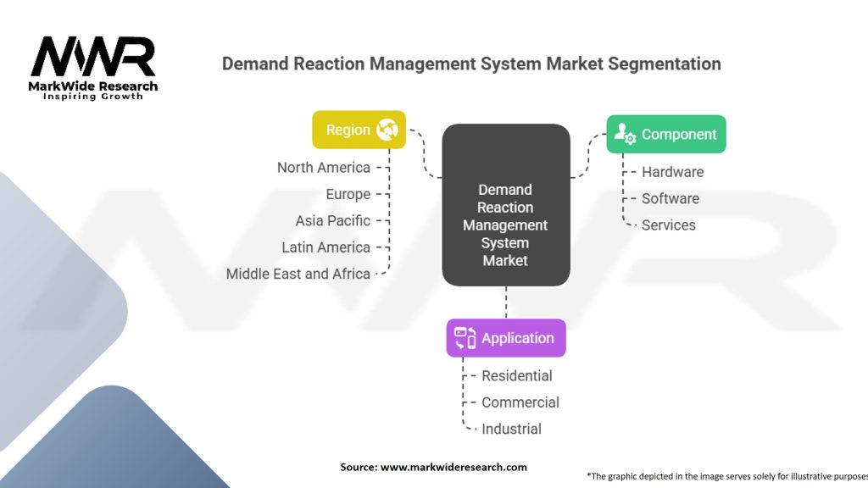The image size is (868, 488).
Task: Select the yellow Region label
Action: (348, 130)
